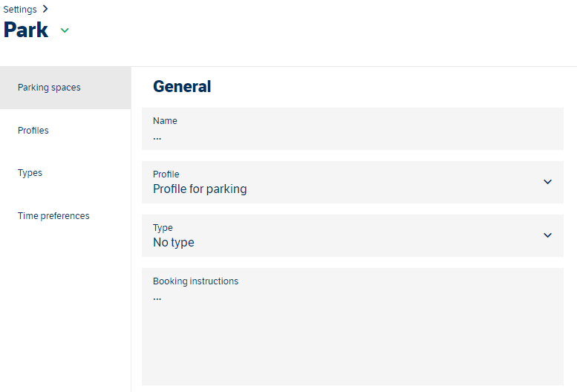Focus the Name input field
The width and height of the screenshot is (577, 392).
point(352,136)
